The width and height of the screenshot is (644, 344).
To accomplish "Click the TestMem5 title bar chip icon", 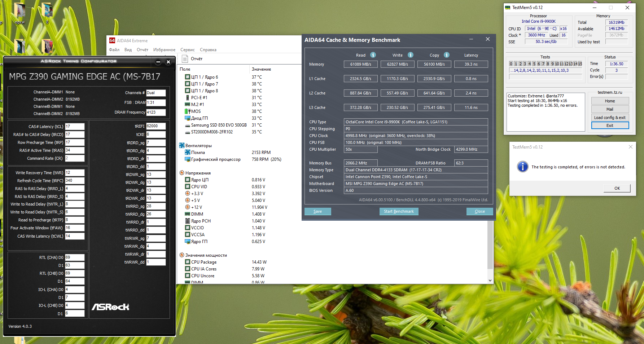I will (x=508, y=7).
